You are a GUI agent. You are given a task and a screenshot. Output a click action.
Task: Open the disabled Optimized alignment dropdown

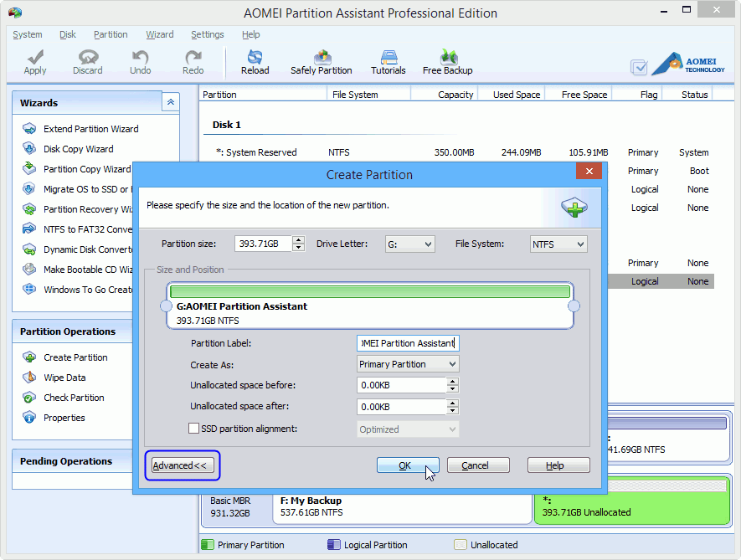pos(408,429)
